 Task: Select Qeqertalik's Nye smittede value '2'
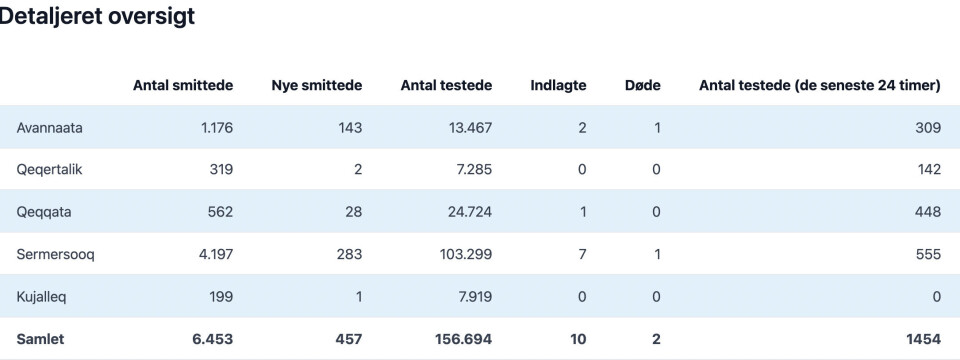[x=358, y=170]
